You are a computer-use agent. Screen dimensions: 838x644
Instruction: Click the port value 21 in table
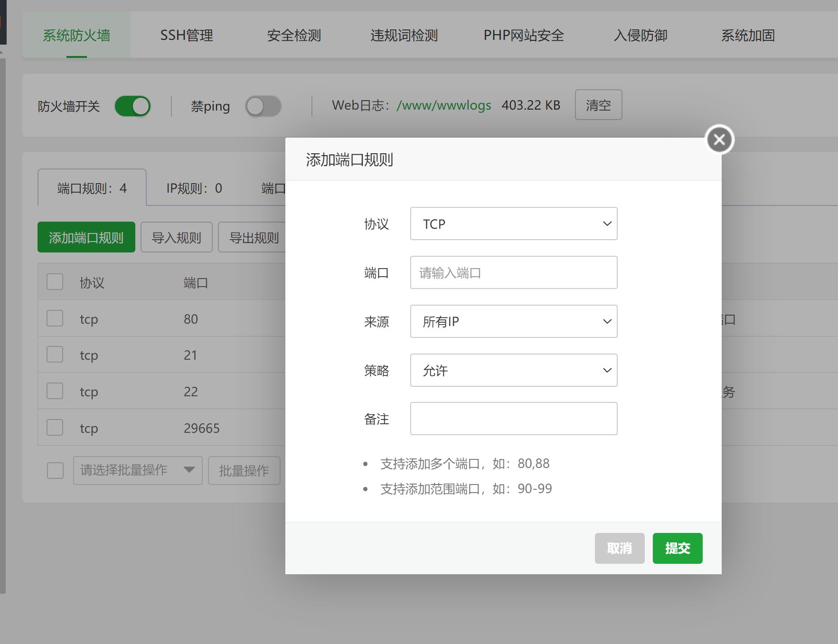point(190,355)
